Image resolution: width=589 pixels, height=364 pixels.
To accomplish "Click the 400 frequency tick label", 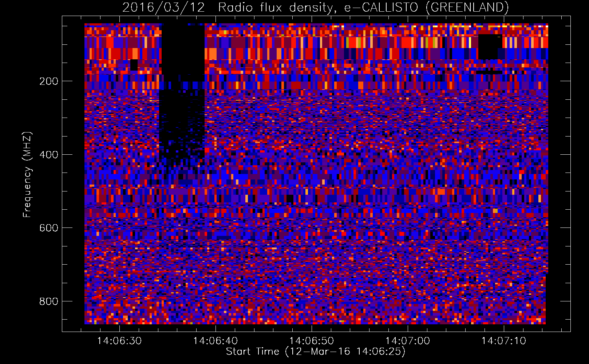I will (x=49, y=155).
